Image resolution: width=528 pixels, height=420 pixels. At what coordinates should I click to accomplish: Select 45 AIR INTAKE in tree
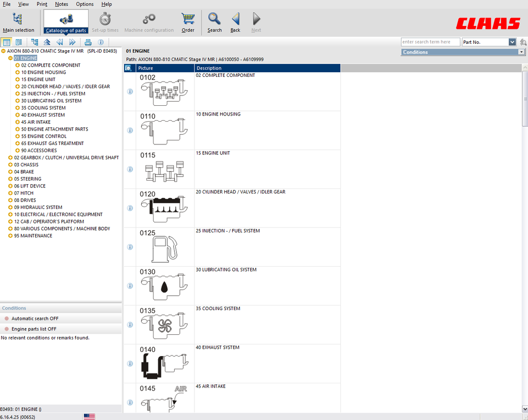[x=36, y=122]
